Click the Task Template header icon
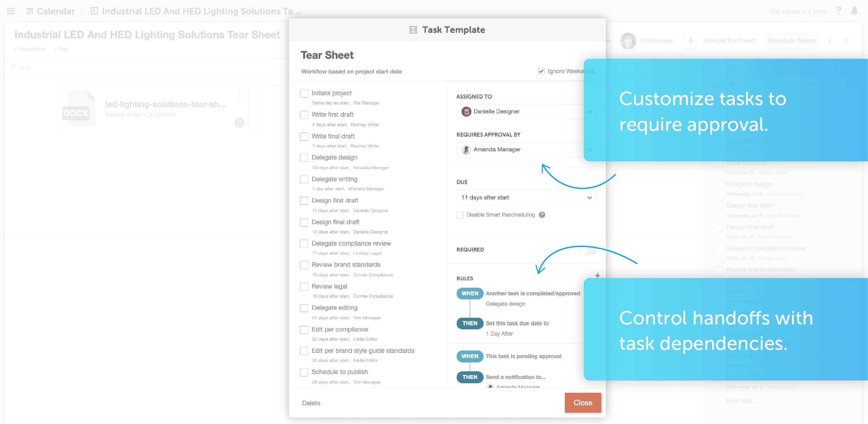Image resolution: width=868 pixels, height=424 pixels. pos(413,30)
